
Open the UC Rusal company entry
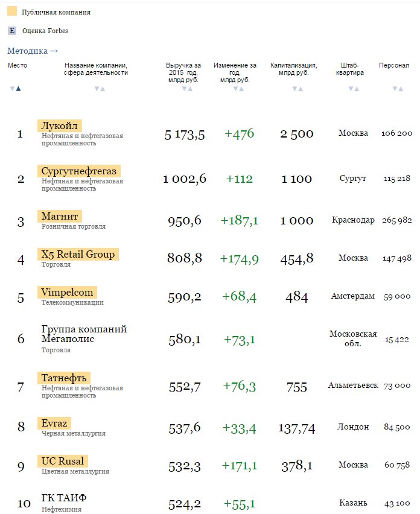[x=62, y=461]
